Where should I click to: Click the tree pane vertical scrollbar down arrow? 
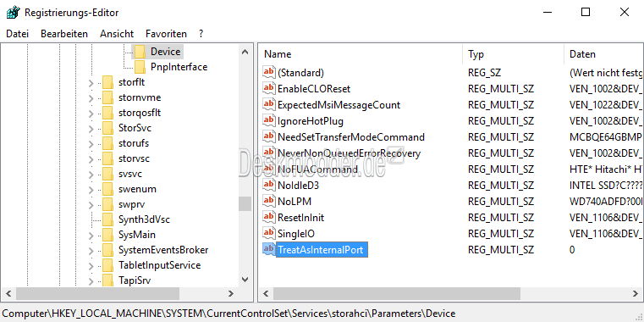pos(245,280)
